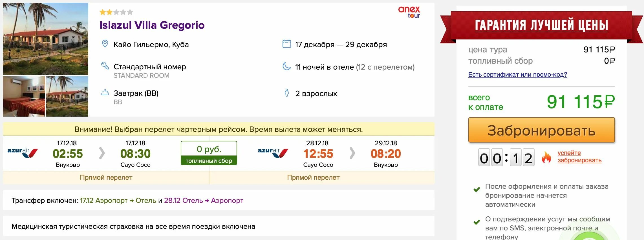Click the outbound flight Azur Air logo
644x240 pixels.
pyautogui.click(x=23, y=152)
